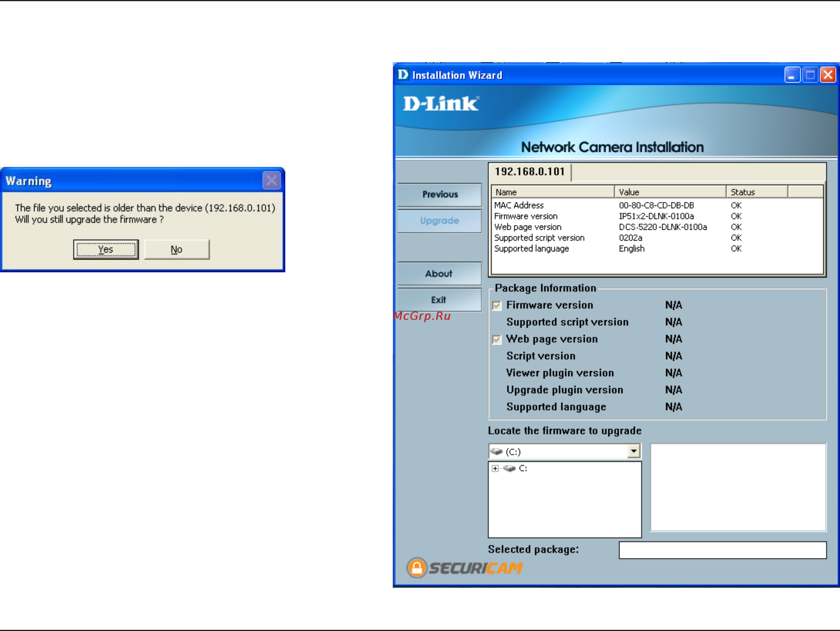Screen dimensions: 840x631
Task: Expand the C: drive tree node
Action: point(495,468)
